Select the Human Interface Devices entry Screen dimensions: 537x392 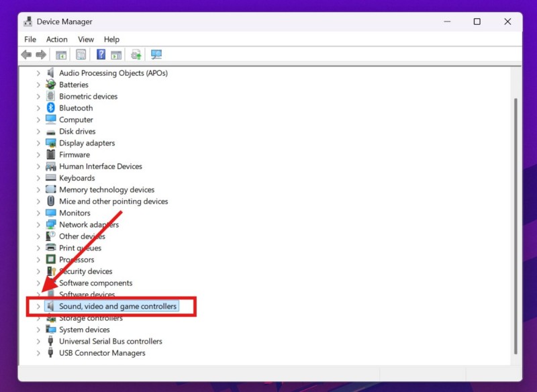click(100, 166)
